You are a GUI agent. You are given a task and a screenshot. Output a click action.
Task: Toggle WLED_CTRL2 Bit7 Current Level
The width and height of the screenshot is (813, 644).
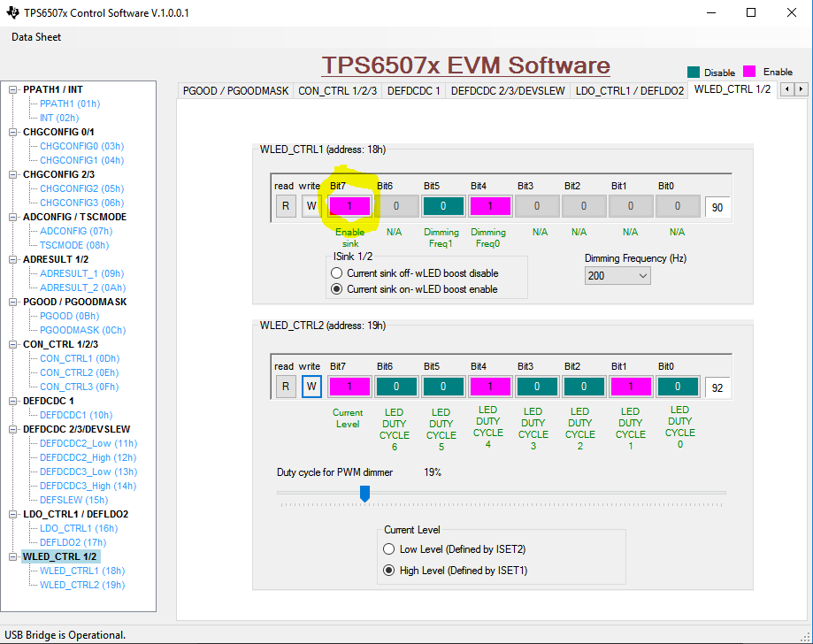349,387
